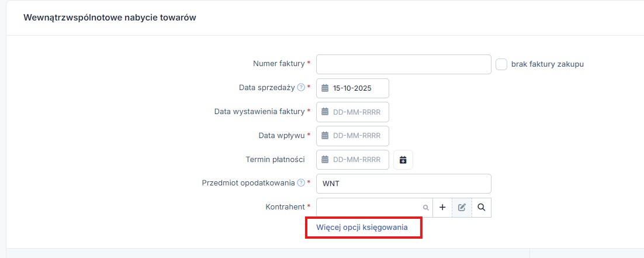
Task: Open the 'Więcej opcji księgowania' link
Action: (x=362, y=226)
